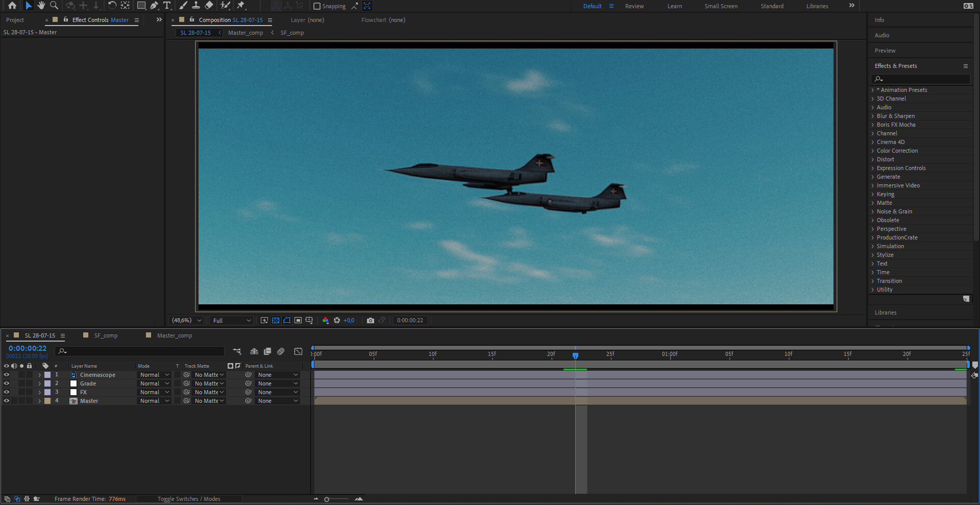The height and width of the screenshot is (505, 980).
Task: Switch to the Master_comp timeline tab
Action: pyautogui.click(x=174, y=335)
